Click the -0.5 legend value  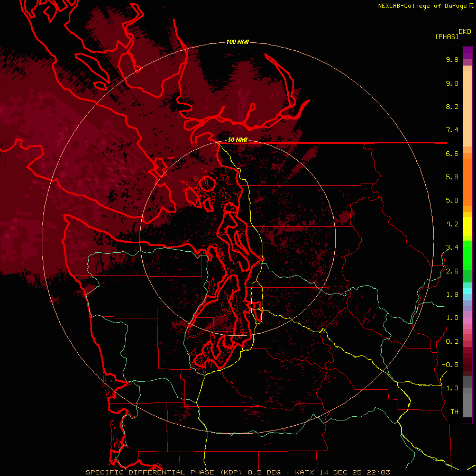(x=450, y=365)
